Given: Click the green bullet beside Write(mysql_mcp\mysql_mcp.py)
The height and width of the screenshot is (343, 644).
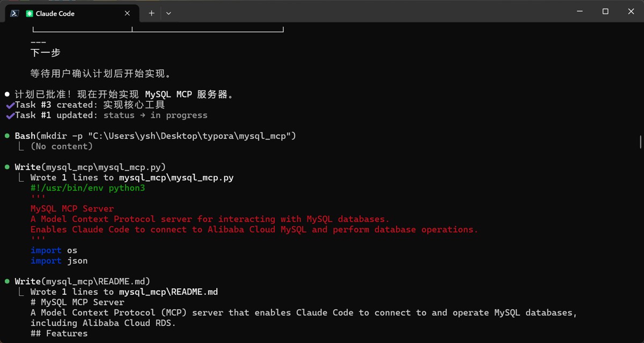Looking at the screenshot, I should click(7, 167).
